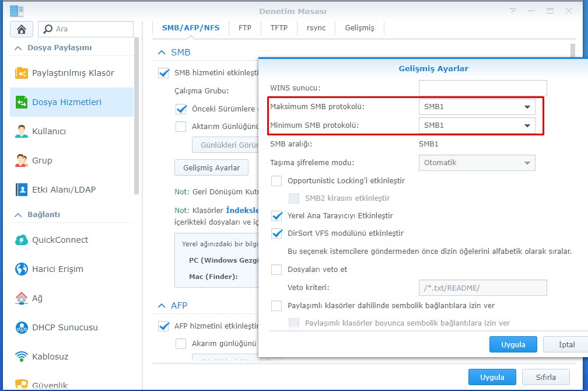The image size is (588, 391).
Task: Switch to the FTP tab
Action: pyautogui.click(x=245, y=27)
